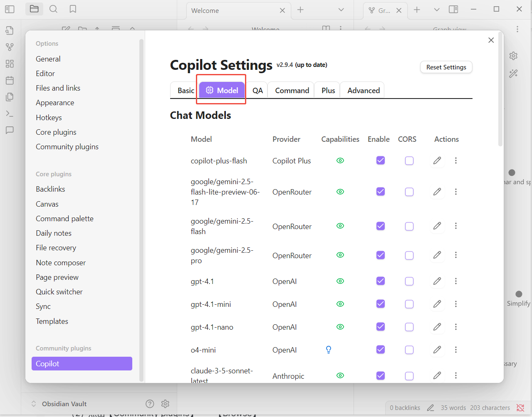
Task: Open today's daily note calendar icon
Action: tap(10, 80)
